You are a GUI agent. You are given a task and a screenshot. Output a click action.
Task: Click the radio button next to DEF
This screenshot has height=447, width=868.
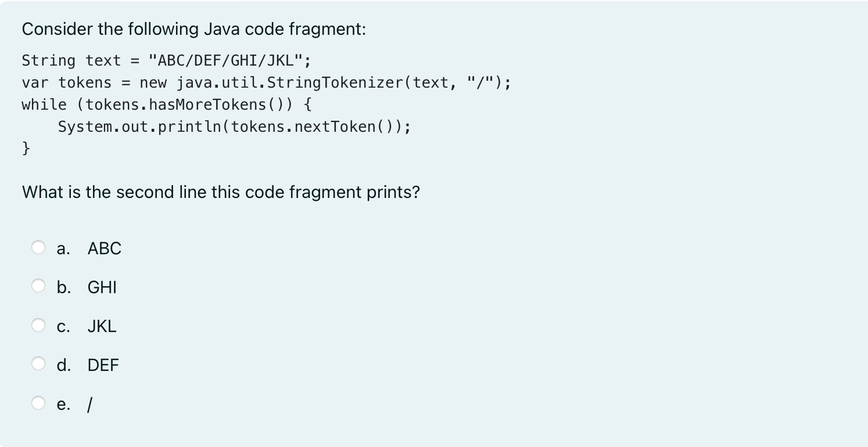(x=39, y=364)
